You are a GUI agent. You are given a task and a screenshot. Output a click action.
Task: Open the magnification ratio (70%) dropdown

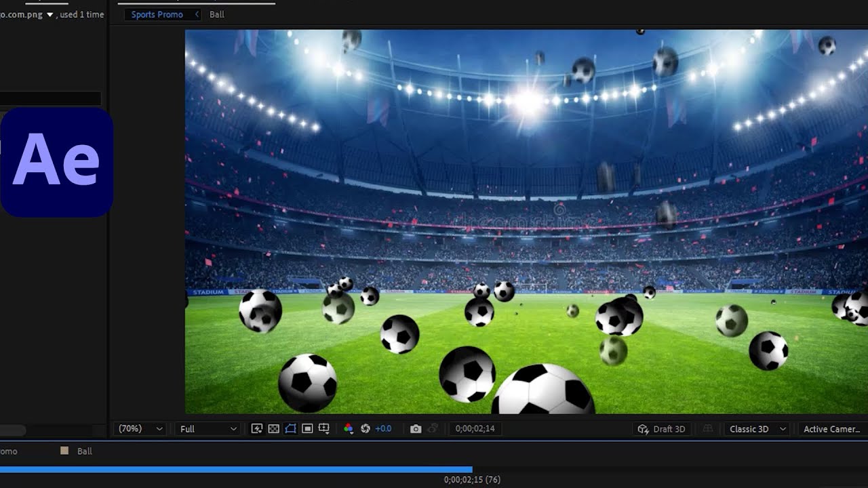click(140, 429)
